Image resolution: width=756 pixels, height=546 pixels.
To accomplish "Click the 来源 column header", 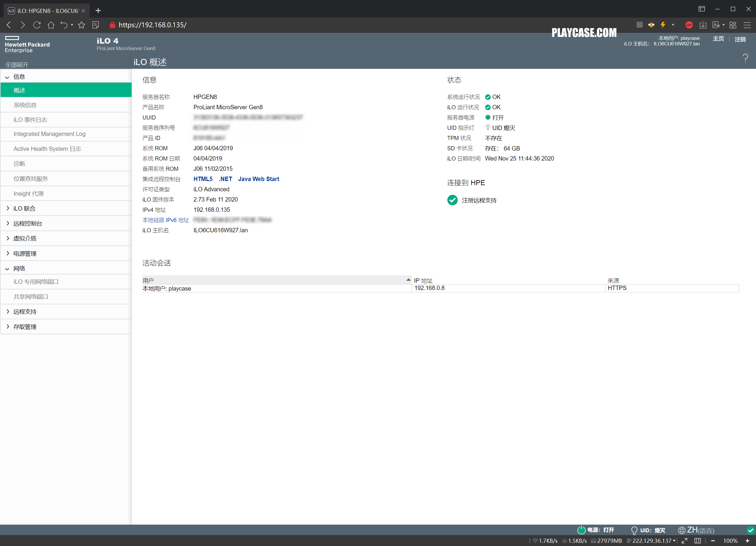I will tap(613, 281).
